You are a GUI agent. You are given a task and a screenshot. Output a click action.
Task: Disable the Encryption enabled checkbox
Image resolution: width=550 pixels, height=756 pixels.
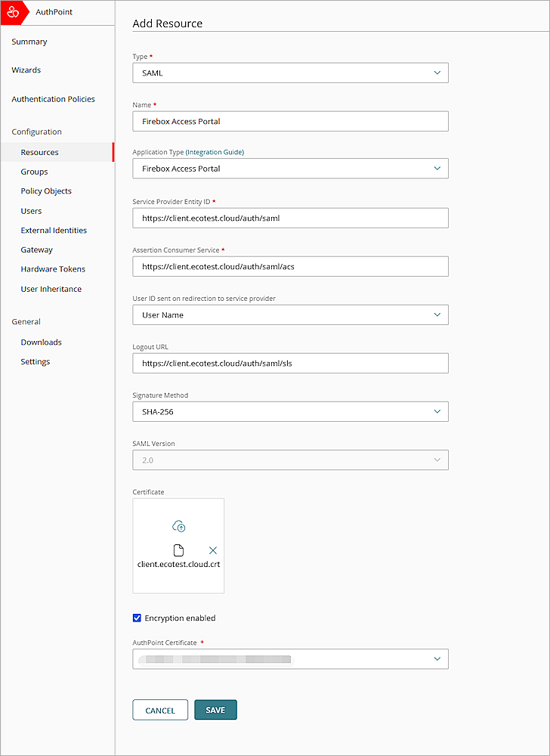[137, 618]
